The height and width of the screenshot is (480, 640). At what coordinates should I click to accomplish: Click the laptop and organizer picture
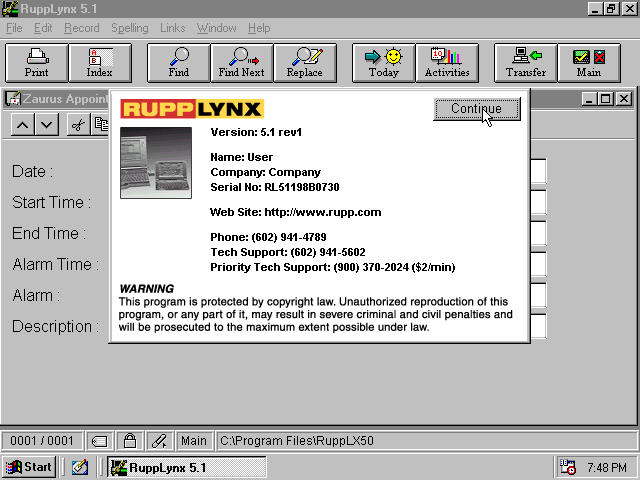point(156,163)
